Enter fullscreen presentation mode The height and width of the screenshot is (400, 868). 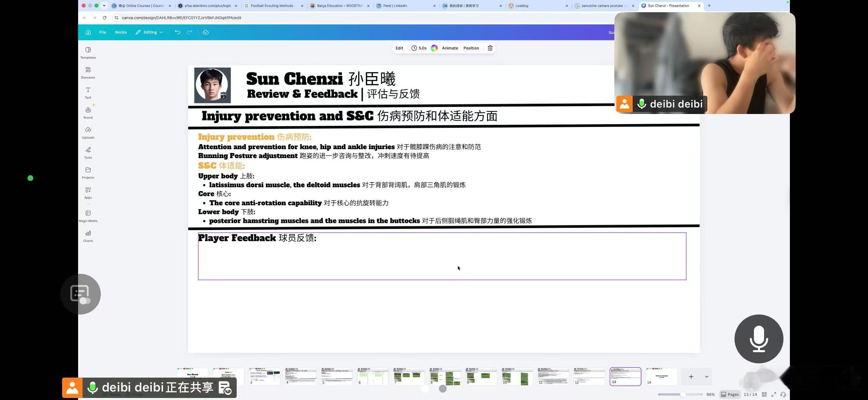pos(774,394)
